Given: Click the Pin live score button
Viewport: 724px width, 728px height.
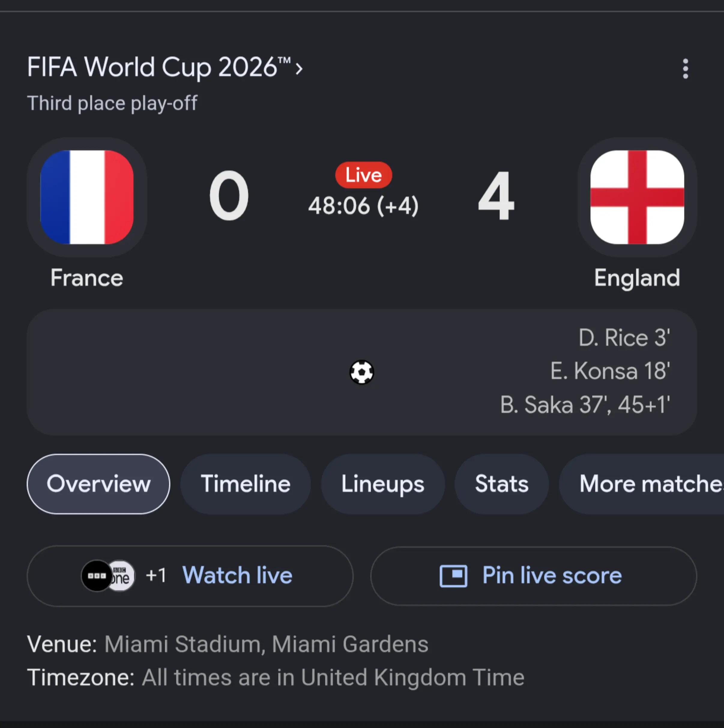Looking at the screenshot, I should 533,576.
